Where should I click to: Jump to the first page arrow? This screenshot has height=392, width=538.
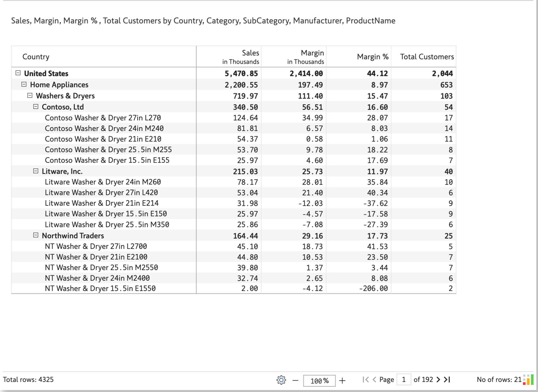pyautogui.click(x=366, y=380)
